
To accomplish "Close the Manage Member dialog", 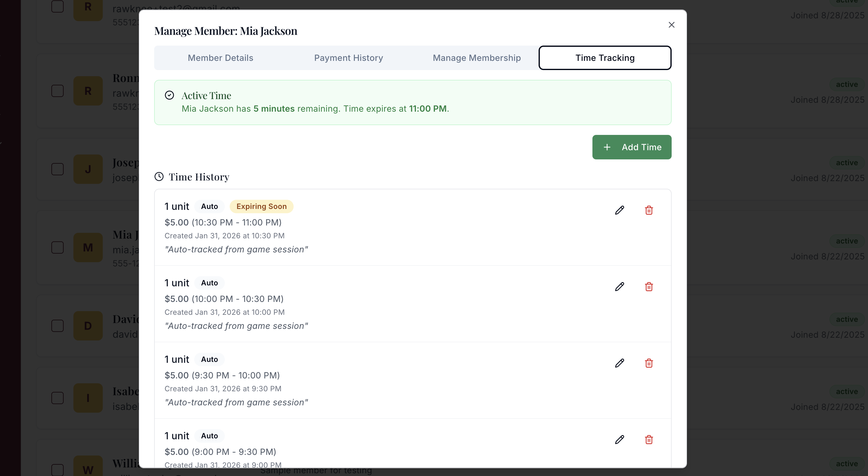I will click(x=671, y=25).
